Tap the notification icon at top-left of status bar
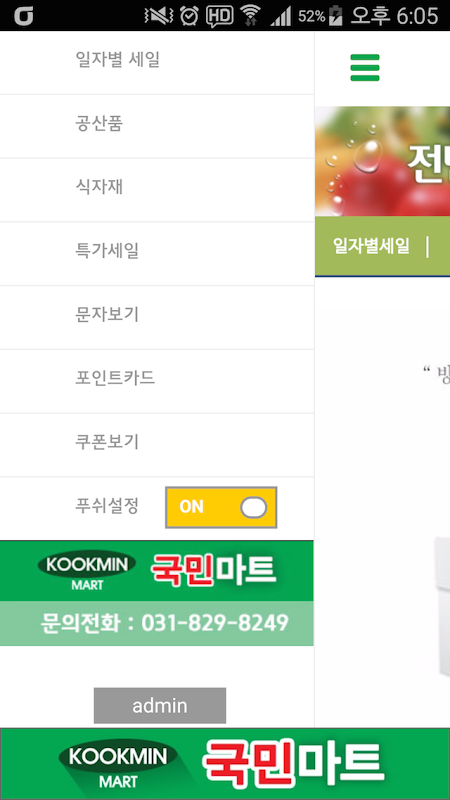 point(23,16)
